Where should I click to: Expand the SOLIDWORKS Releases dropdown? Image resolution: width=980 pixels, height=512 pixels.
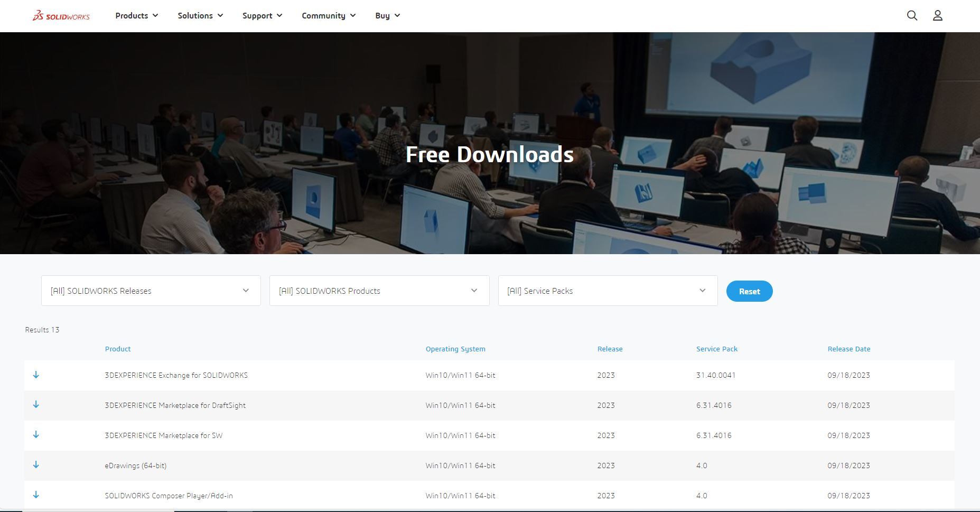pyautogui.click(x=151, y=291)
